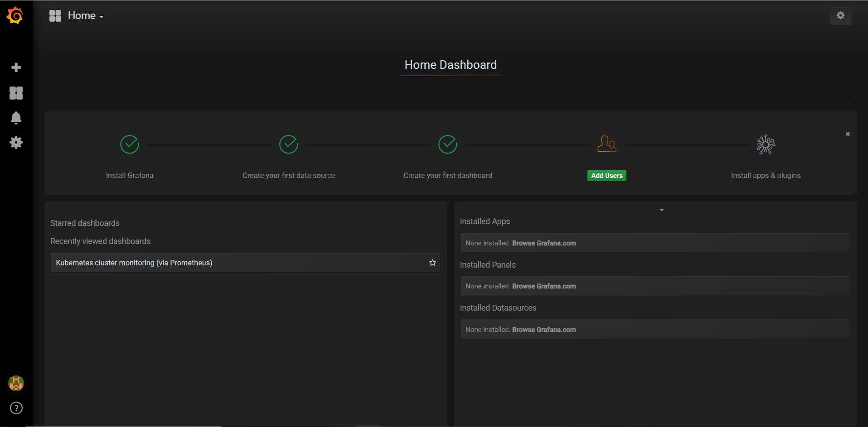Open the Help question mark icon
868x427 pixels.
click(x=16, y=408)
